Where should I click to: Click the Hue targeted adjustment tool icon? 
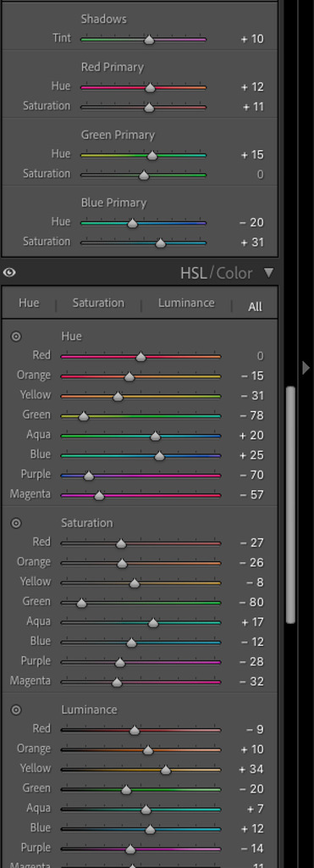(x=16, y=336)
